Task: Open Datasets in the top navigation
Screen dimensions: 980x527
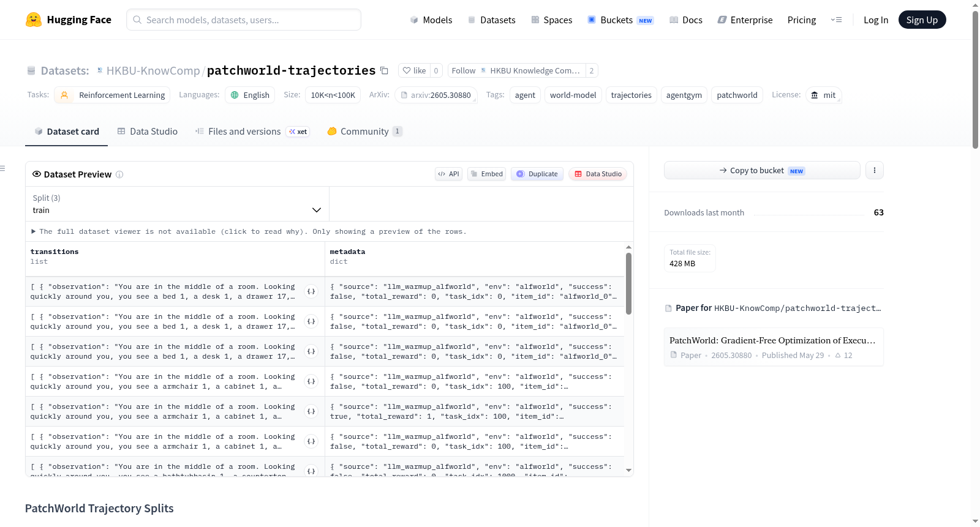Action: pyautogui.click(x=491, y=20)
